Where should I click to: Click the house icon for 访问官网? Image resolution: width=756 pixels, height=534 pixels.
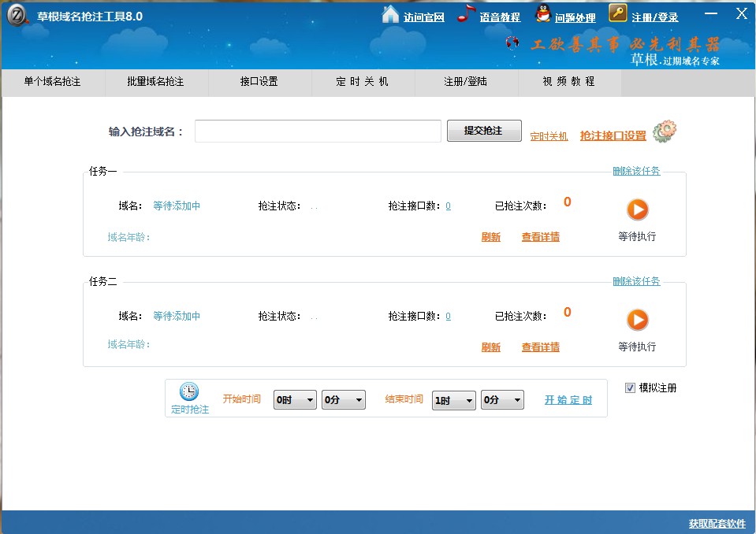[x=390, y=15]
